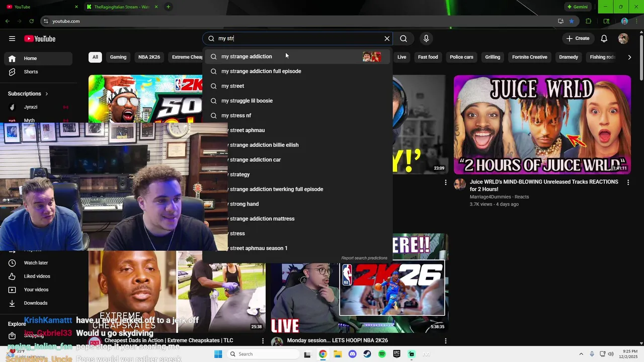
Task: Click 'Report search predictions' link
Action: tap(364, 258)
